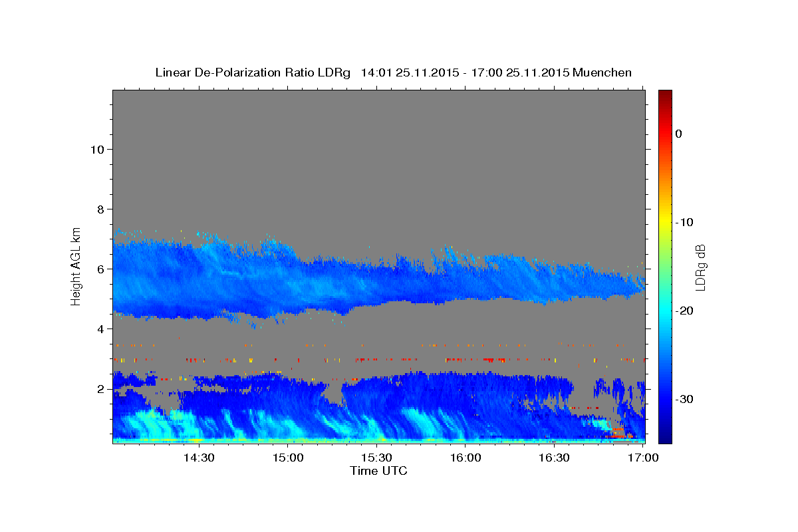Screen dimensions: 798x532
Task: Click the '16:00' time axis label
Action: pos(465,458)
